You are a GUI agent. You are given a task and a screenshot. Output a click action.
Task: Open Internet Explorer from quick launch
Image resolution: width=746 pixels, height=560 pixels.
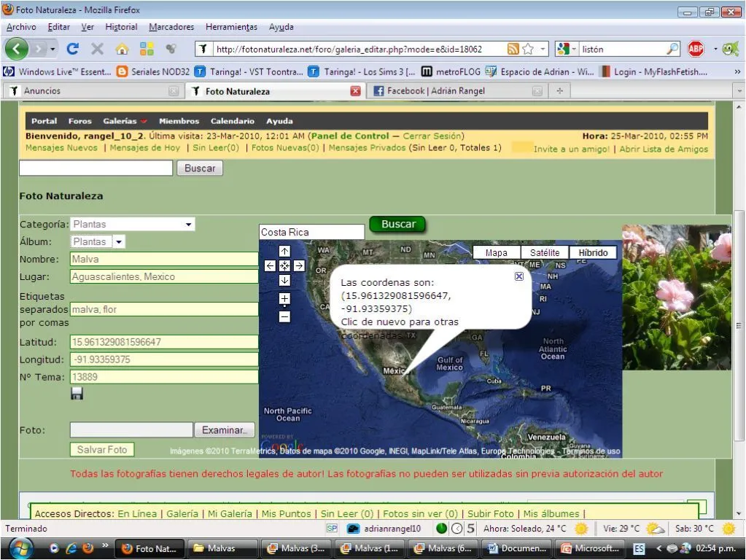(x=71, y=548)
